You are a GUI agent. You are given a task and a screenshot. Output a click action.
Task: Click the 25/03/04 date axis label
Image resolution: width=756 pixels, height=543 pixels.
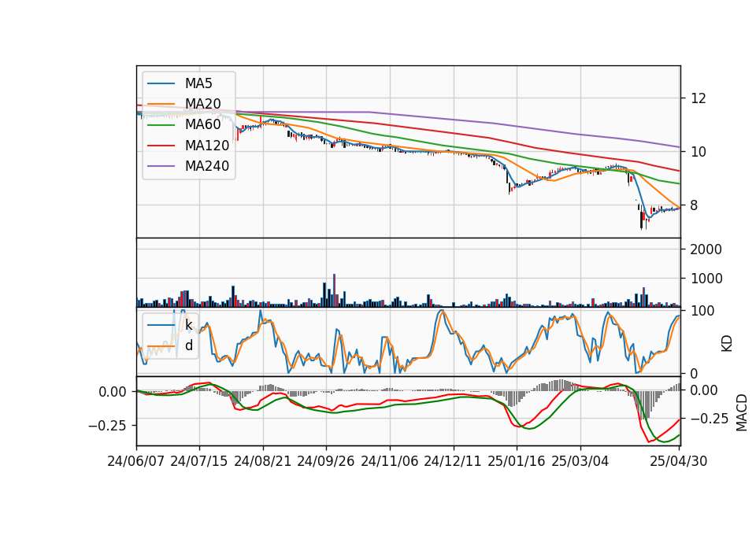[x=580, y=461]
